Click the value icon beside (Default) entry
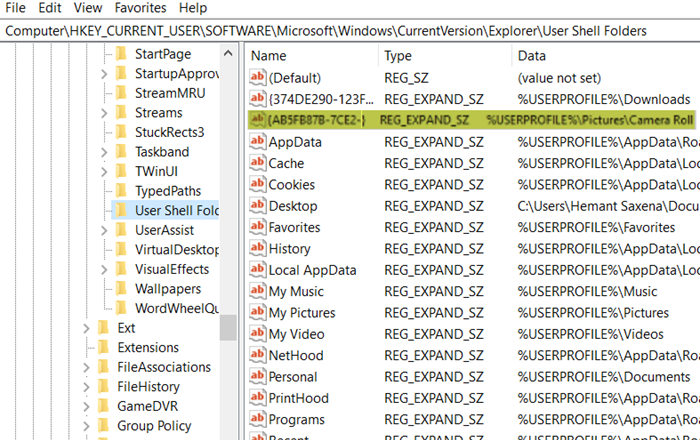The image size is (700, 440). click(256, 77)
